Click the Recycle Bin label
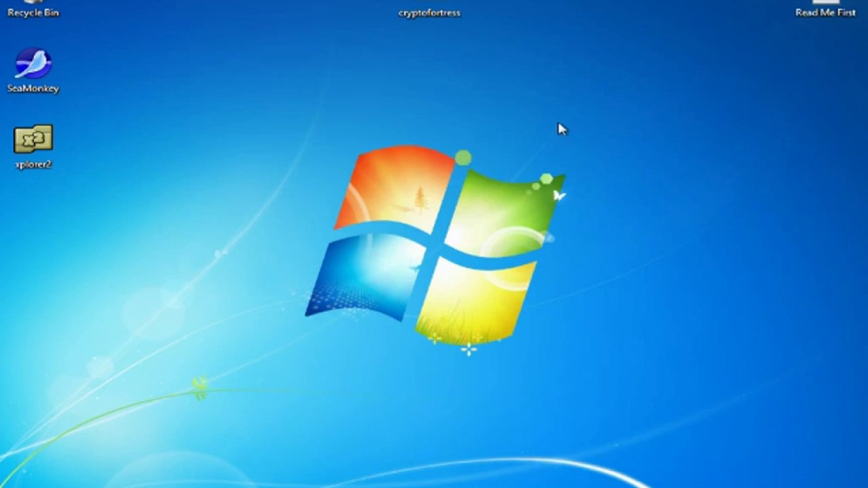Image resolution: width=868 pixels, height=488 pixels. [x=33, y=12]
